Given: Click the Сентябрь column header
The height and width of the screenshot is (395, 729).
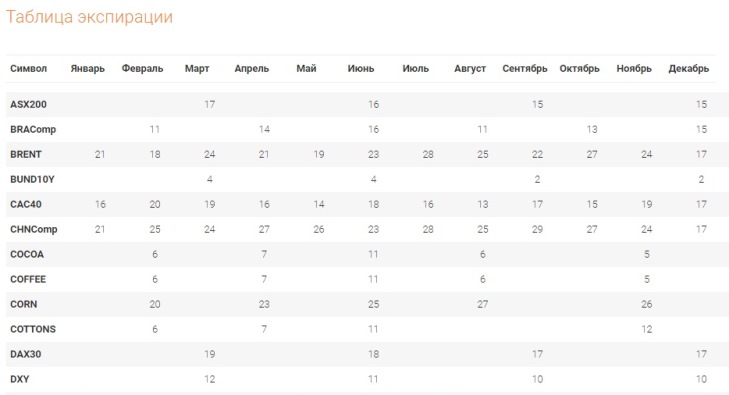Looking at the screenshot, I should coord(524,69).
